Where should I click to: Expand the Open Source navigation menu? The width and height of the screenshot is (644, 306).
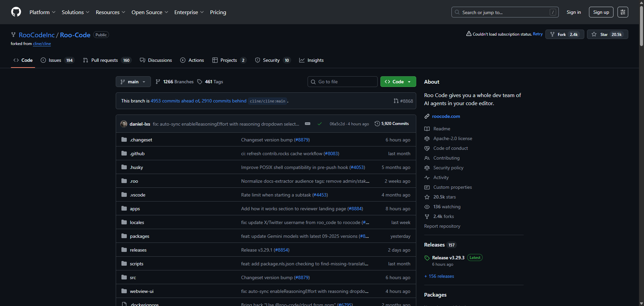(150, 12)
